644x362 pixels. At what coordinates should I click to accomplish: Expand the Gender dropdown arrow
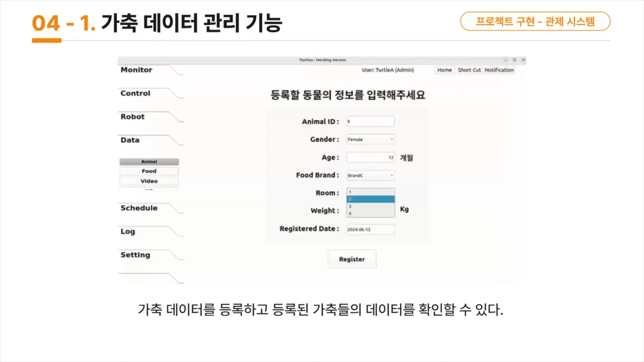[391, 139]
